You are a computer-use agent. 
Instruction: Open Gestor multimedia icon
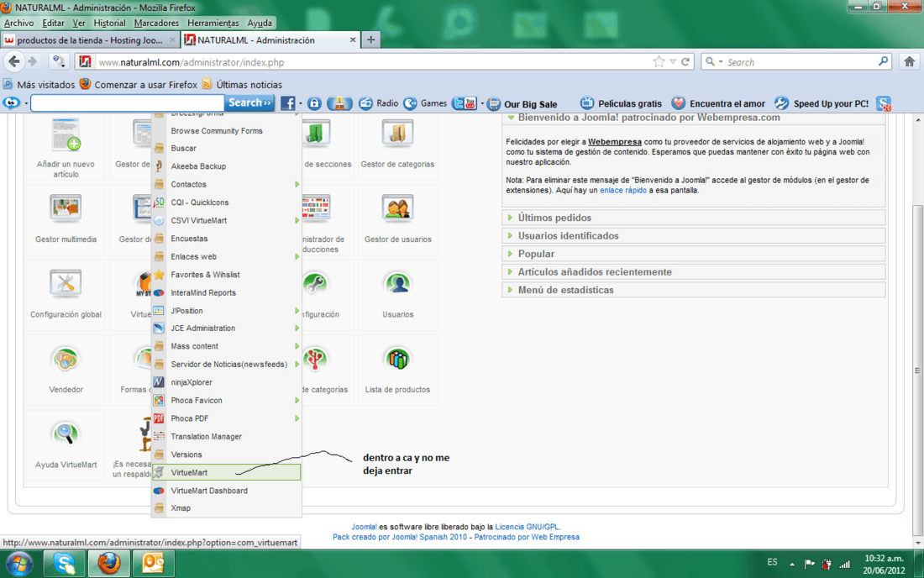pyautogui.click(x=66, y=208)
